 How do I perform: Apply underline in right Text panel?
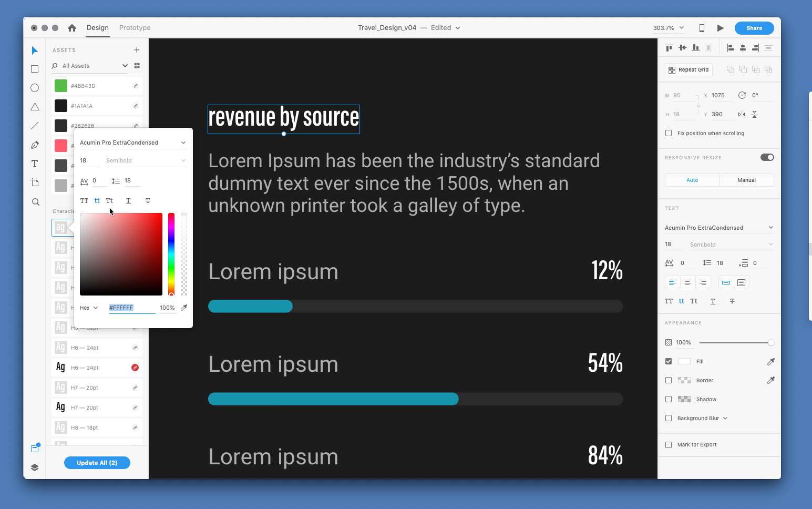[713, 301]
